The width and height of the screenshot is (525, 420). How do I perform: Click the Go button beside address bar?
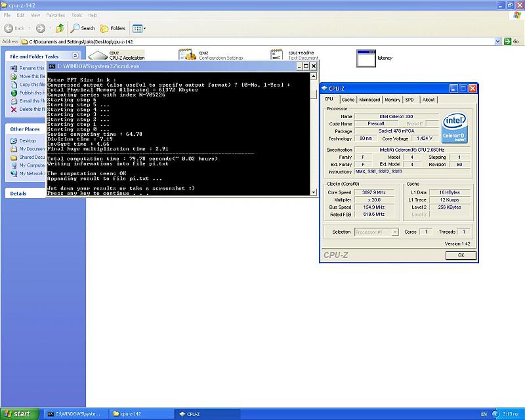(x=512, y=41)
